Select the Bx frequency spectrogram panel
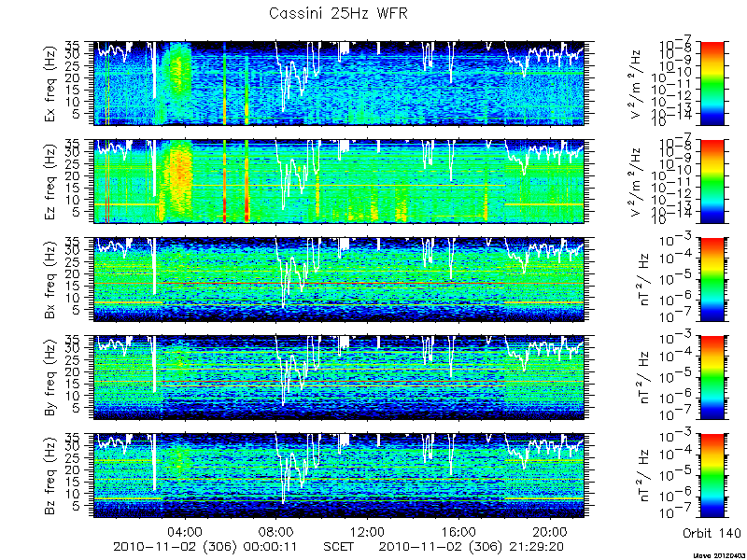Viewport: 747px width, 560px height. point(339,279)
